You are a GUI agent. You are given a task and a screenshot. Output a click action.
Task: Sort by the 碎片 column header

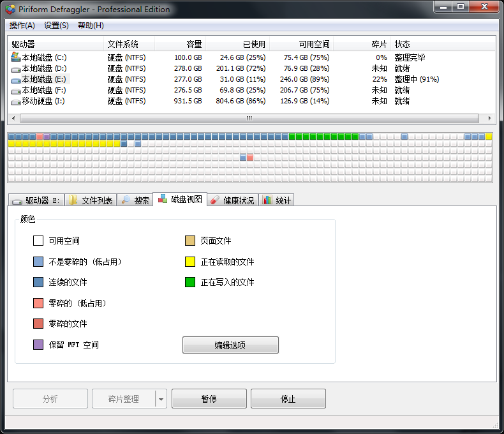click(x=362, y=44)
